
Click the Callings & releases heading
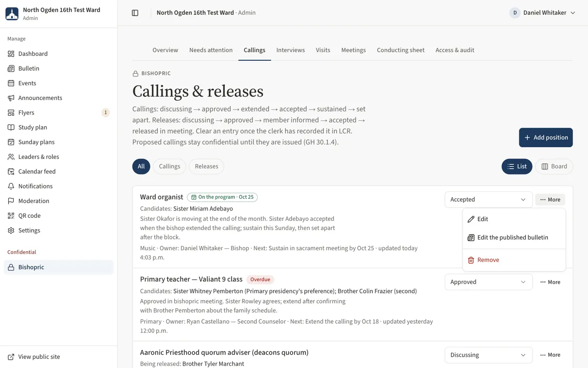click(x=198, y=91)
